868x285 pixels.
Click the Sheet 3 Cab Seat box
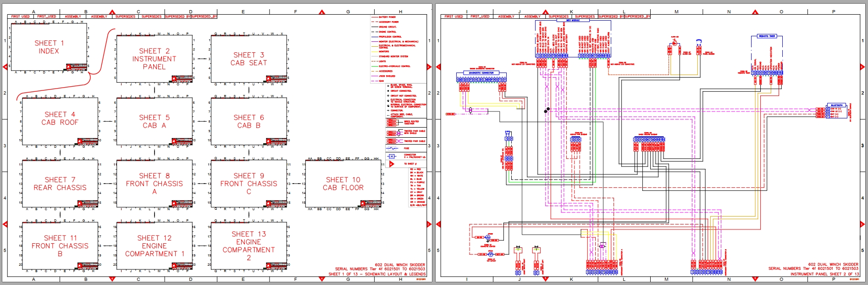tap(249, 59)
